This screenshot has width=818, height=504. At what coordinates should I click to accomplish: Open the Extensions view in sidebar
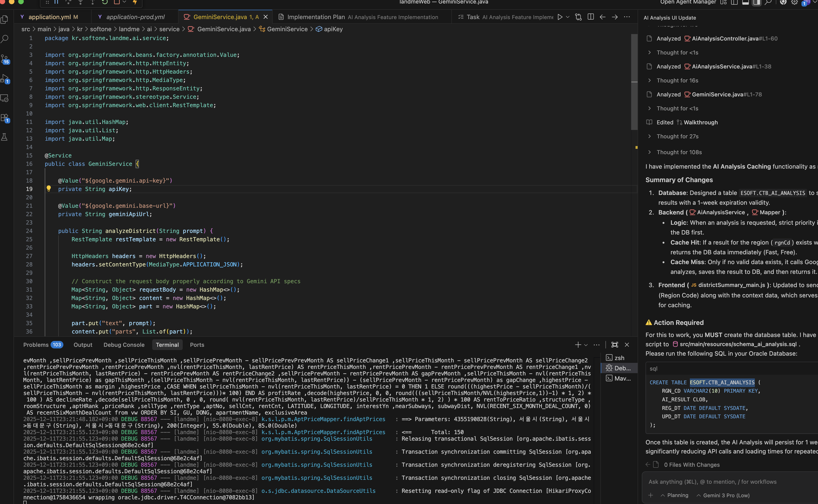point(5,118)
